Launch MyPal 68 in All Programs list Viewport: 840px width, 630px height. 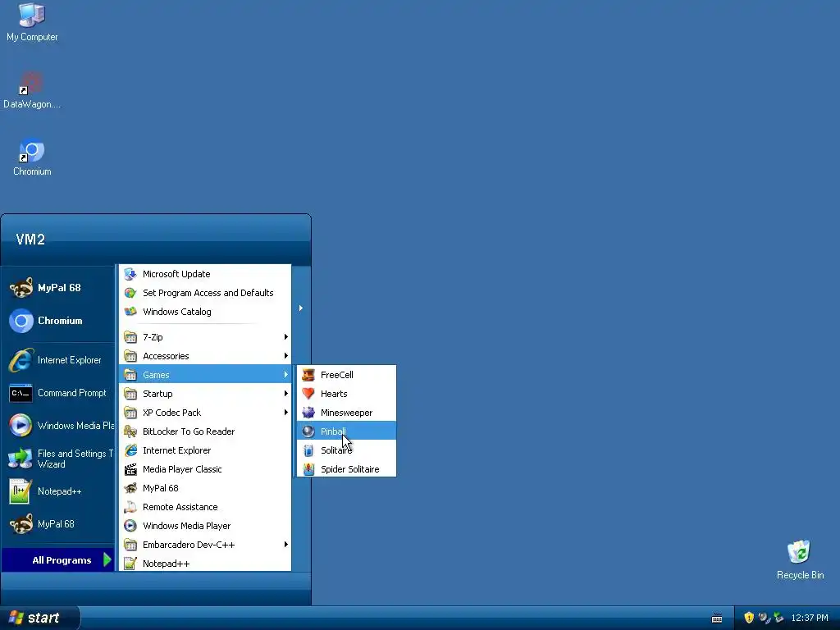click(x=205, y=488)
